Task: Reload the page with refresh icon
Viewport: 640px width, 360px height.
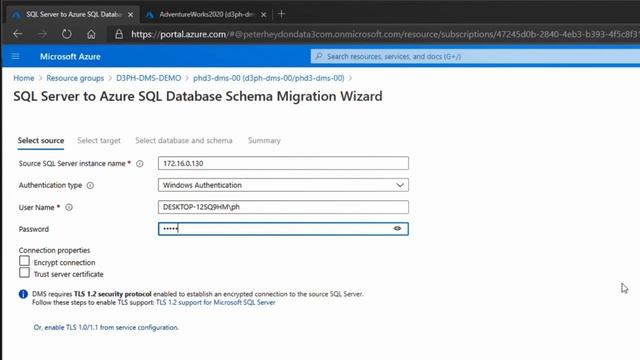Action: 67,34
